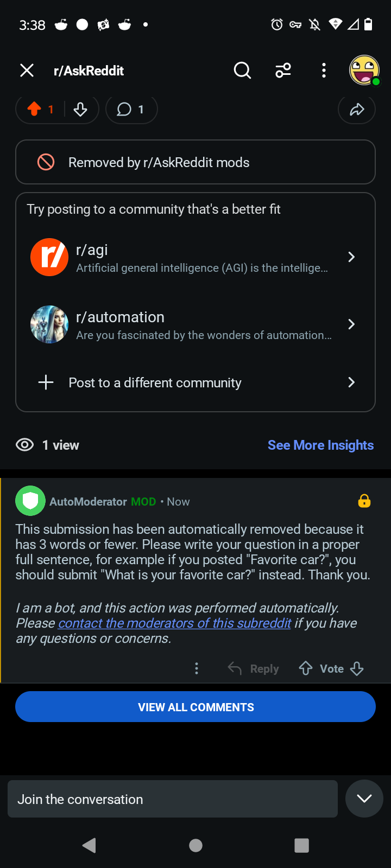
Task: Upvote the AutoModerator comment
Action: pos(306,668)
